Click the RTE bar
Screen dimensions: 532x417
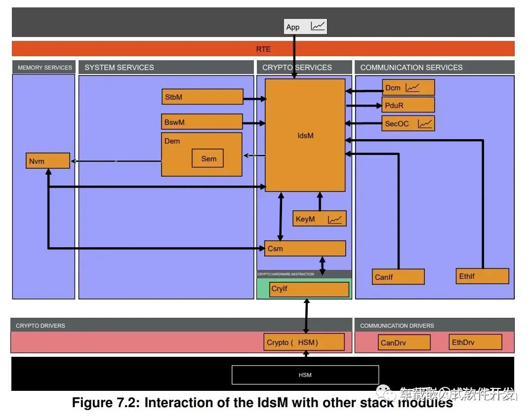(x=263, y=49)
